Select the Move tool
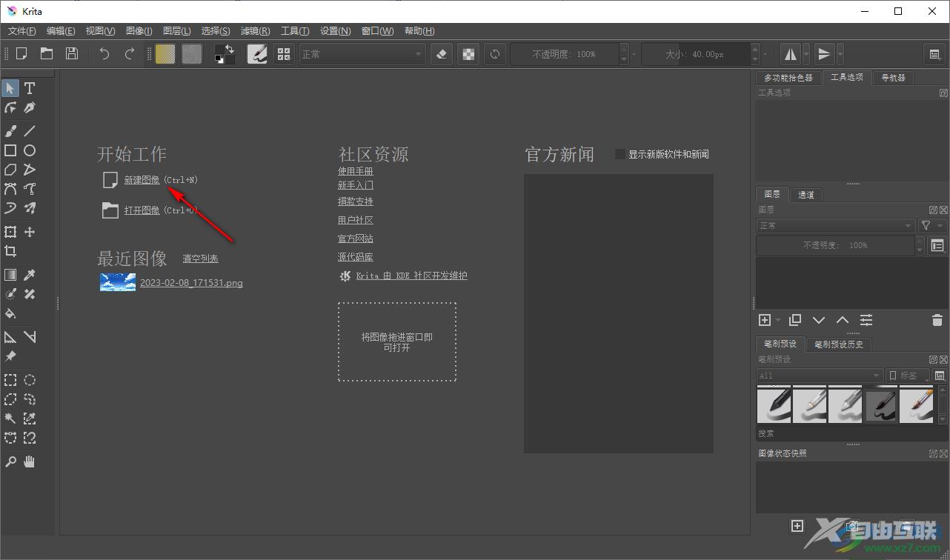 click(30, 232)
